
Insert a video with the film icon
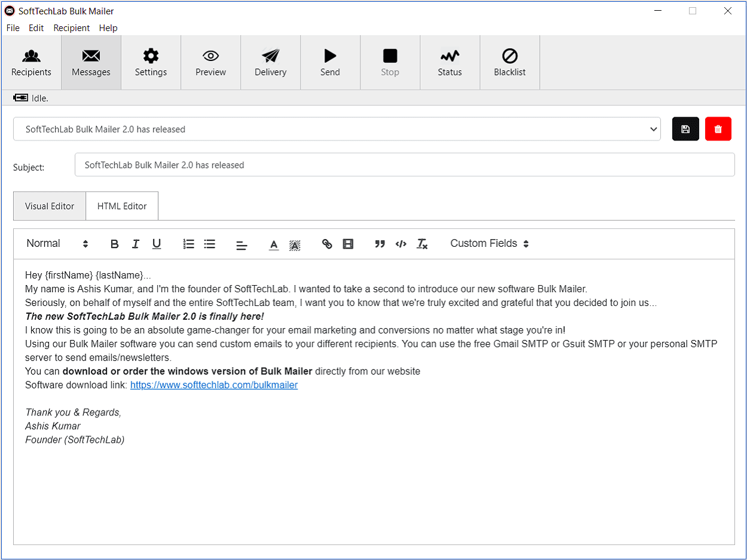(x=348, y=244)
